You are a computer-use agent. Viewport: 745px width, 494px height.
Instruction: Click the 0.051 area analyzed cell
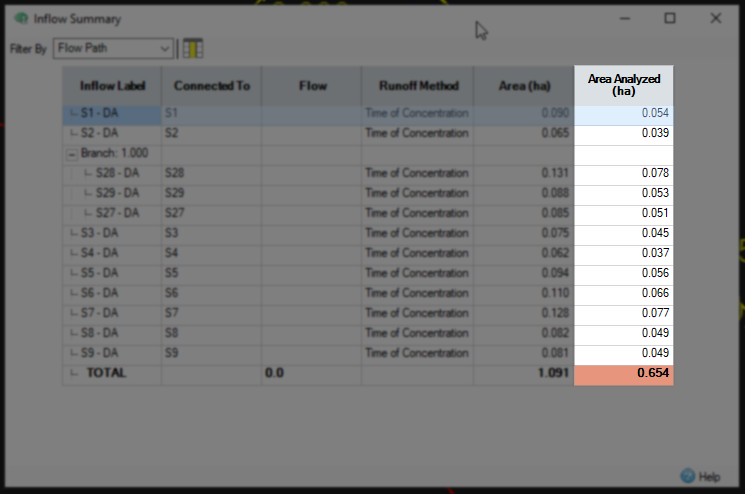[624, 213]
